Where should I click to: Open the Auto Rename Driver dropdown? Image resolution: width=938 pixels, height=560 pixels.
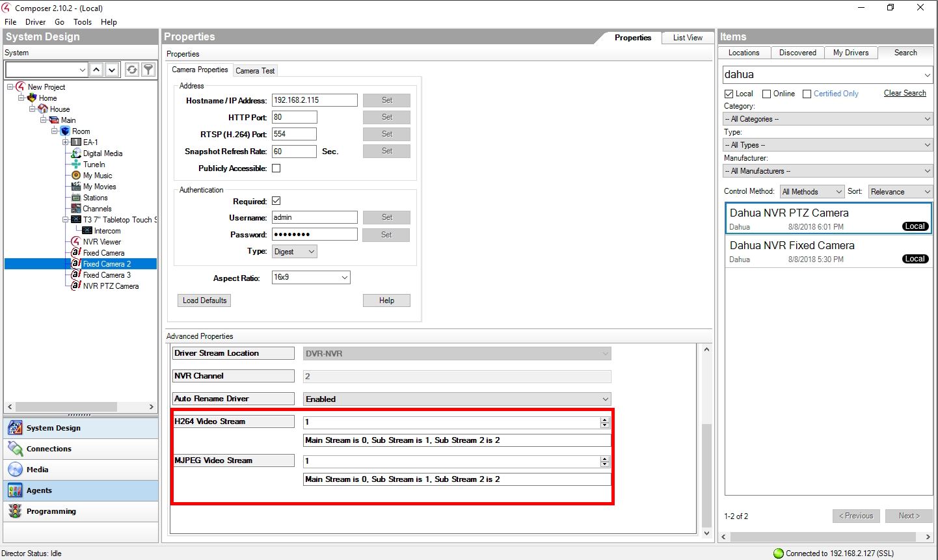457,399
